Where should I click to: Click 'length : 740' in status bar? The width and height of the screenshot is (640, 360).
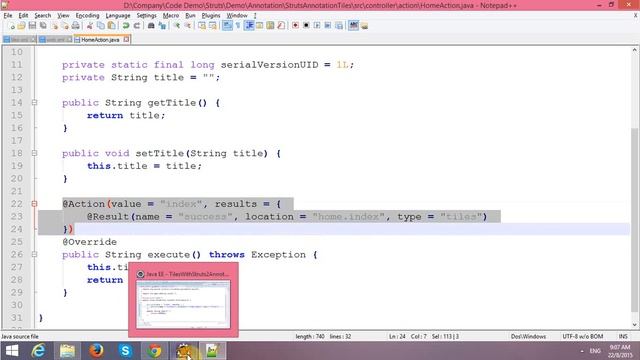[310, 336]
